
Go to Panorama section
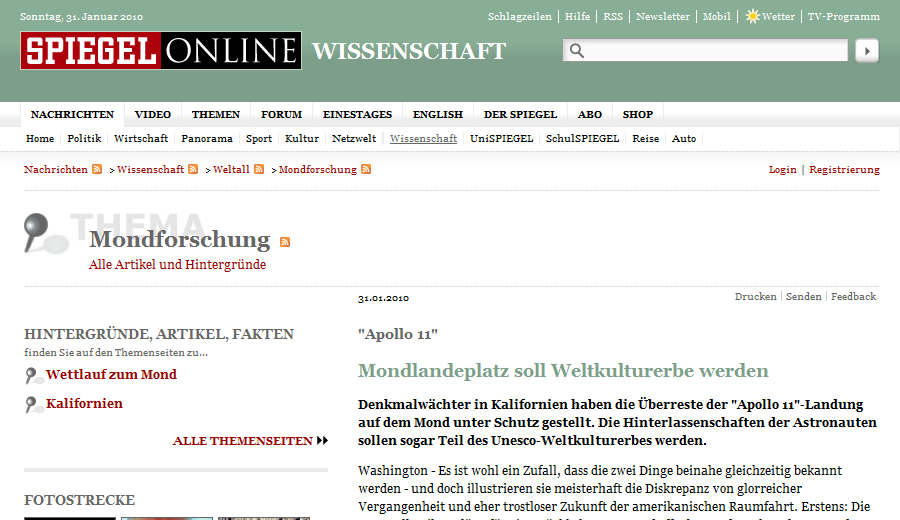[x=207, y=138]
